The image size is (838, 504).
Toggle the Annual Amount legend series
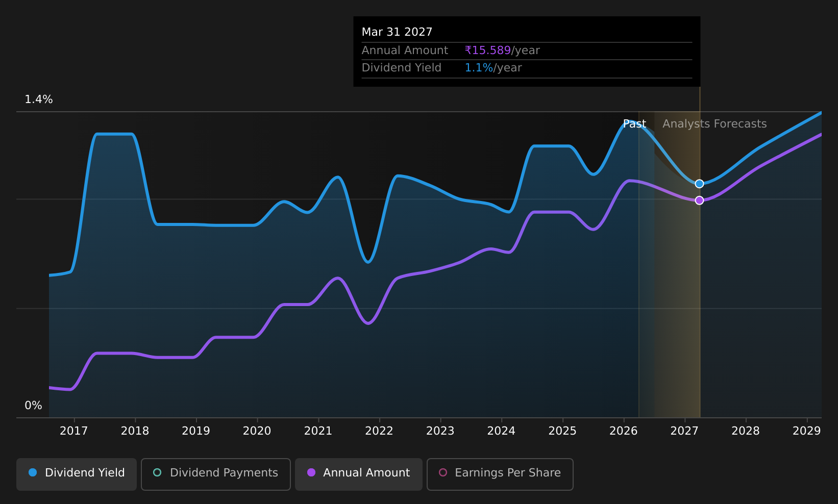coord(359,474)
